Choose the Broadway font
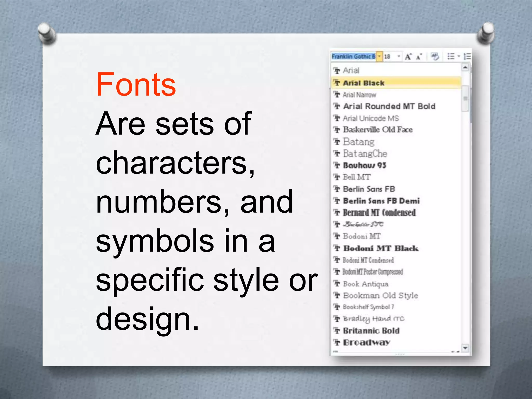The height and width of the screenshot is (399, 532). [x=396, y=342]
